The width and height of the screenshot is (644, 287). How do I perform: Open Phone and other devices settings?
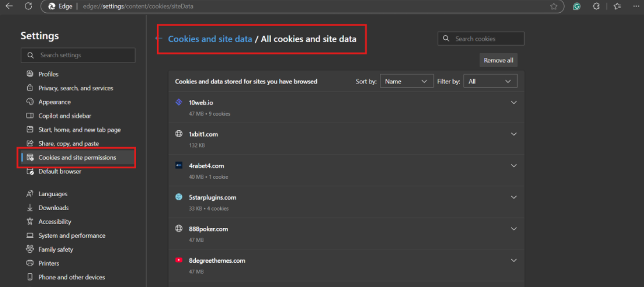click(72, 277)
